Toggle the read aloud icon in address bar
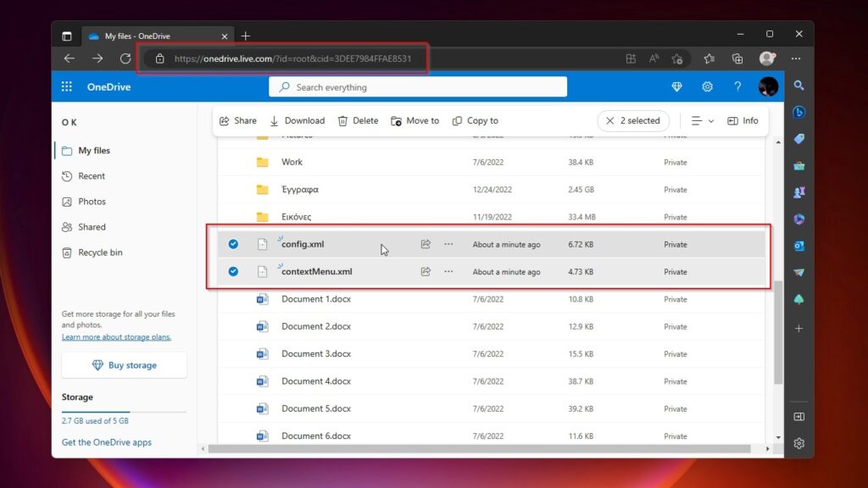Viewport: 868px width, 488px height. [x=654, y=58]
